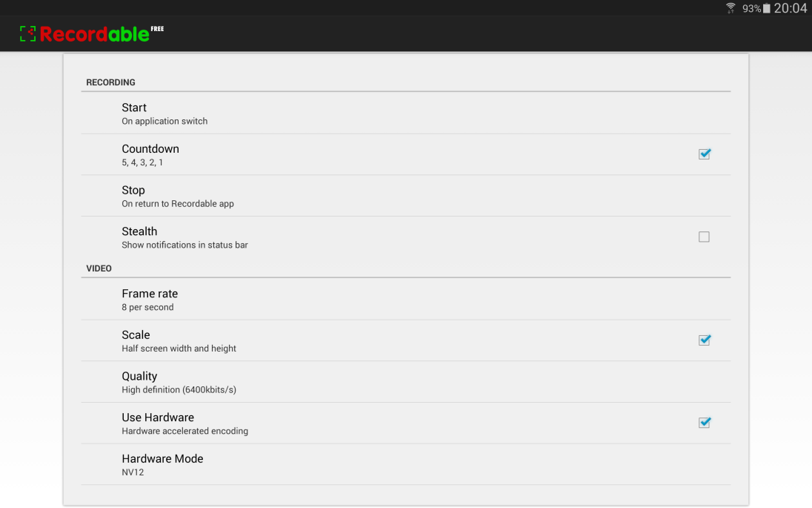
Task: Select the RECORDING section header
Action: (x=110, y=82)
